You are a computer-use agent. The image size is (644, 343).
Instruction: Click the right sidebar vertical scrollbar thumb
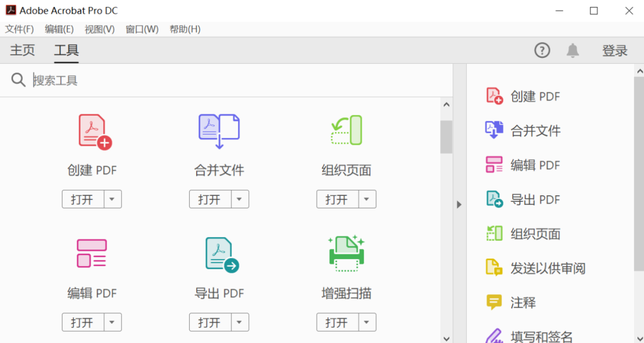(639, 174)
